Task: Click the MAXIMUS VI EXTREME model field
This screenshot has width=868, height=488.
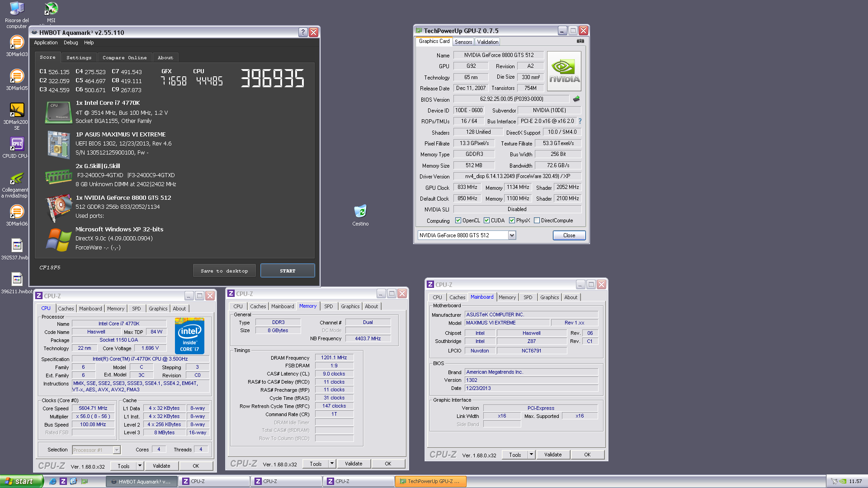Action: coord(507,323)
